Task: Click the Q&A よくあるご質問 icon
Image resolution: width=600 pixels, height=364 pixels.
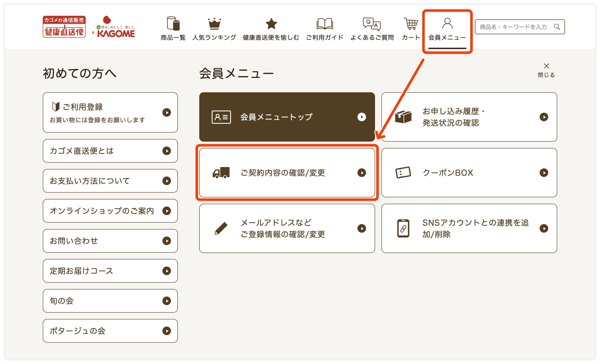Action: pos(372,24)
